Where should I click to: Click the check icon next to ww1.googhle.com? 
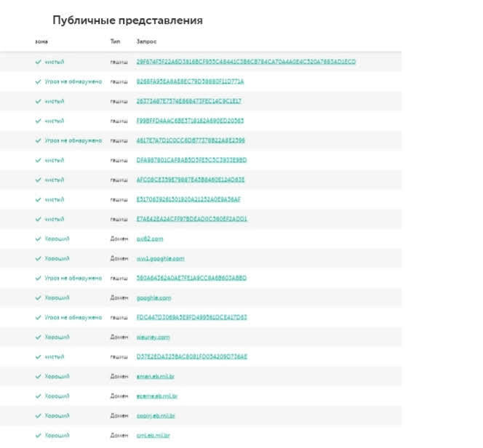(x=39, y=258)
